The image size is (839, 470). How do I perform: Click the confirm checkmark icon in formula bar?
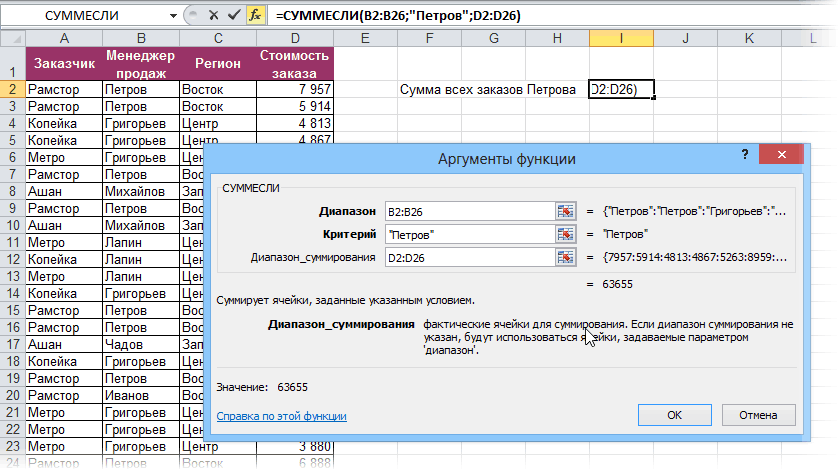coord(232,16)
